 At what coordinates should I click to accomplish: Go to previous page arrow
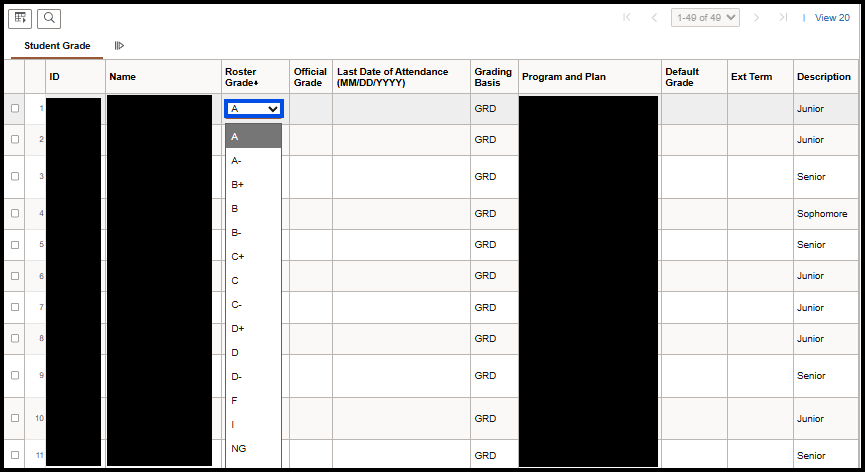click(654, 17)
